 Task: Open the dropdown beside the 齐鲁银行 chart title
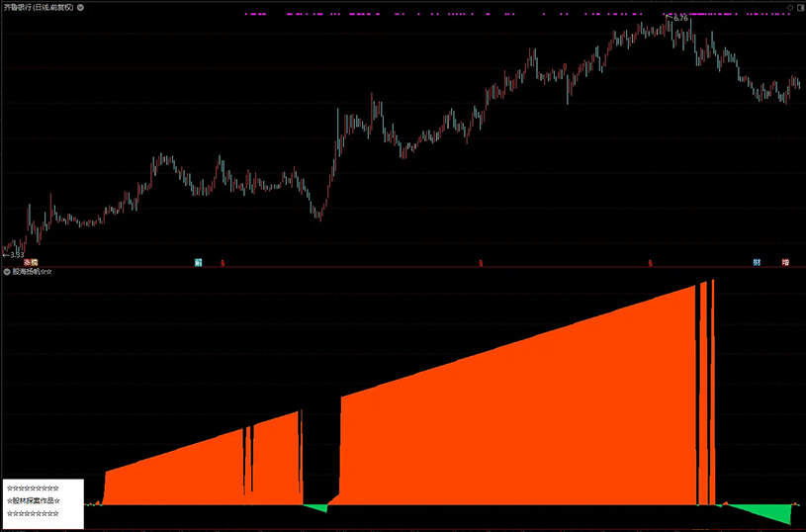point(81,7)
